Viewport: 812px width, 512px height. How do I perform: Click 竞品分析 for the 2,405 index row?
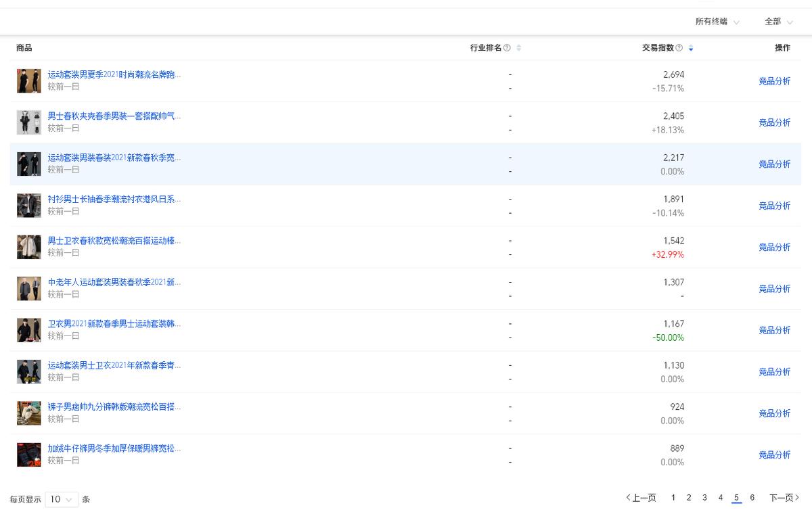point(774,122)
